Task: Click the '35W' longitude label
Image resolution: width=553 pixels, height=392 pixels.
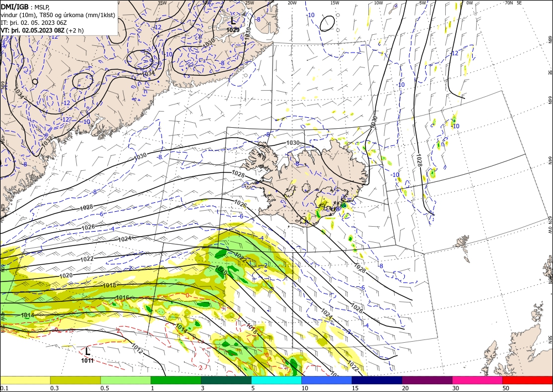Action: [162, 3]
